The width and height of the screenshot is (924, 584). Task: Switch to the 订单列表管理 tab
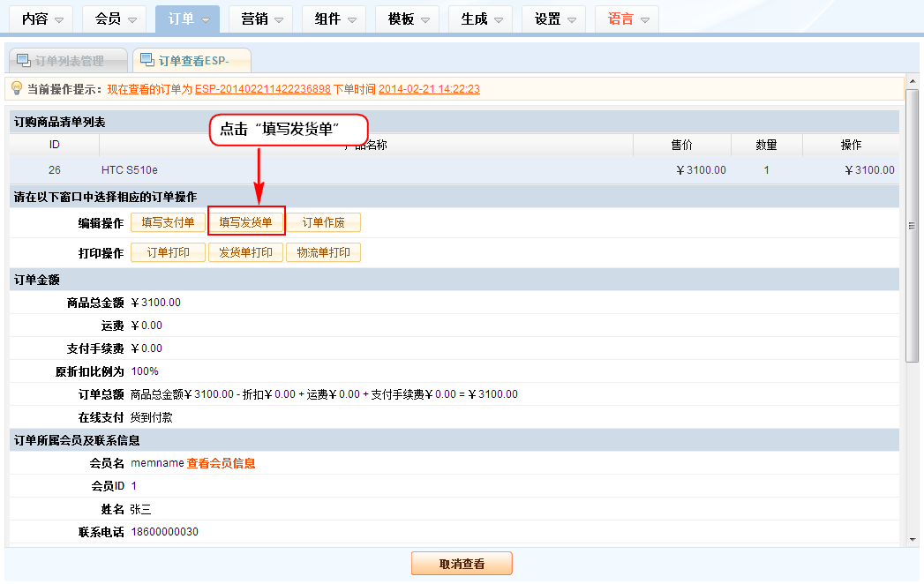pos(69,61)
